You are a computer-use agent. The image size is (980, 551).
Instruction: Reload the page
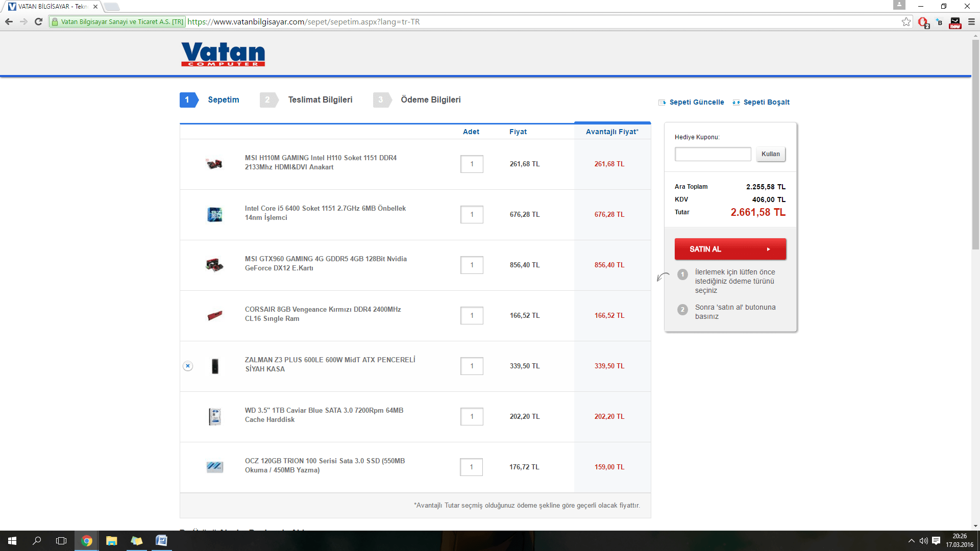(x=38, y=22)
